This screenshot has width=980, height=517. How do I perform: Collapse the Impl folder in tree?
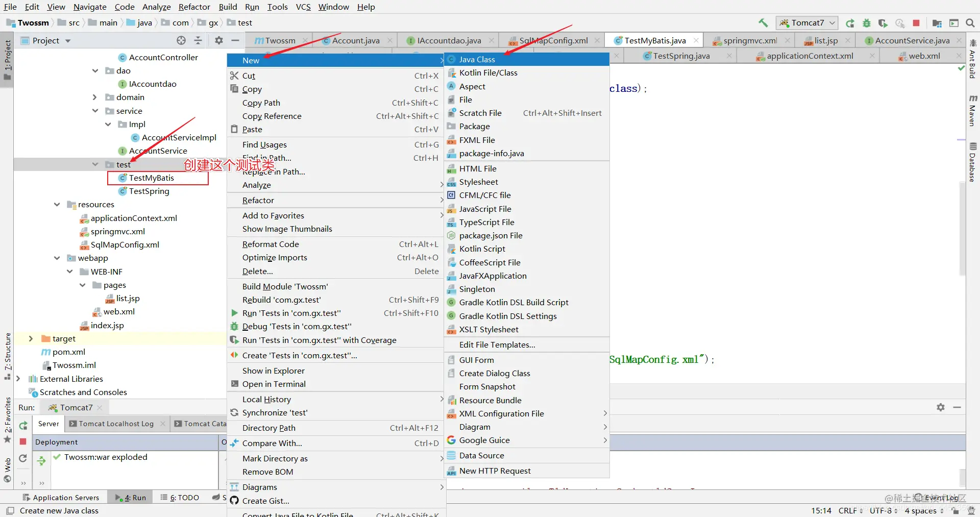point(108,124)
